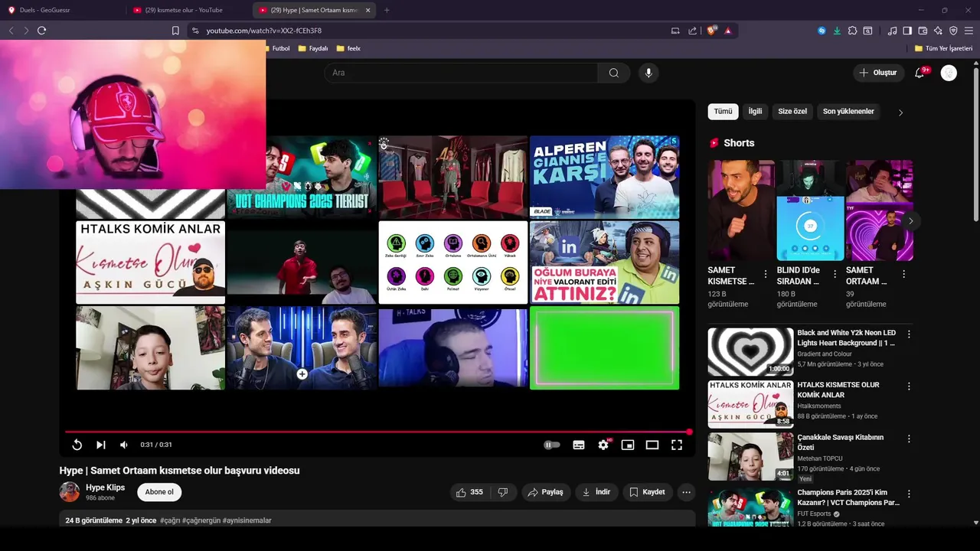Like the video (355 likes)
This screenshot has width=980, height=551.
click(469, 492)
